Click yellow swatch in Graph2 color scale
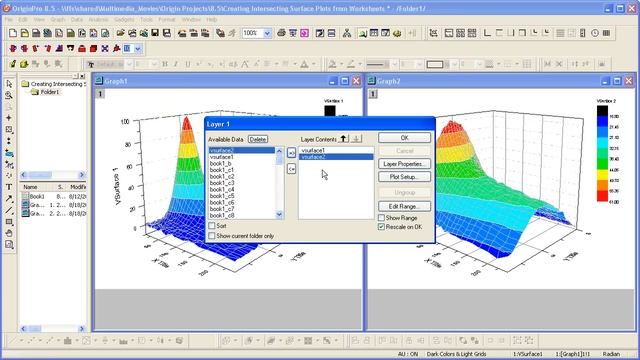The image size is (640, 360). coord(602,175)
